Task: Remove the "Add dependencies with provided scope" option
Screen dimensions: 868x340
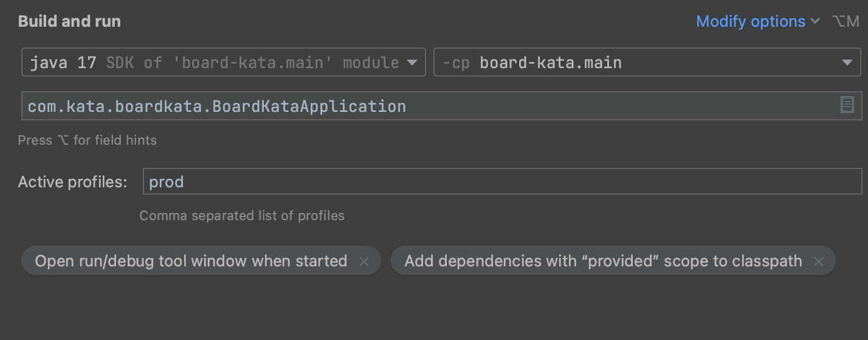Action: [819, 262]
